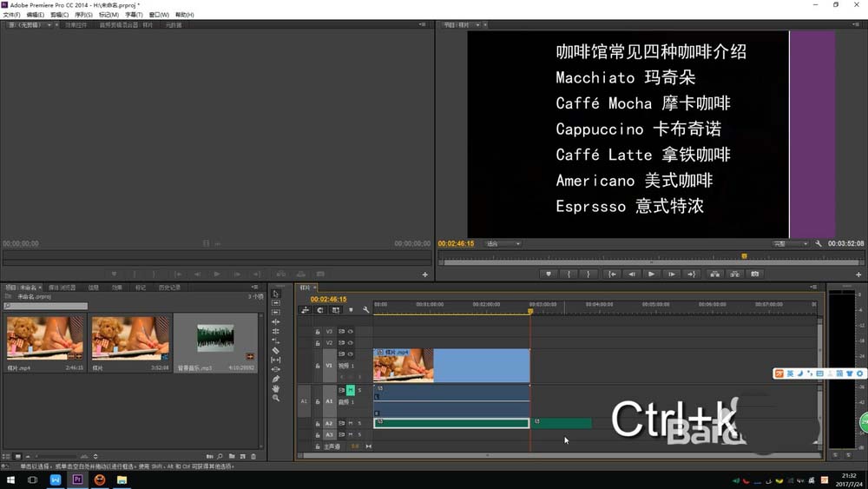Open Program monitor button editor plus

point(858,274)
